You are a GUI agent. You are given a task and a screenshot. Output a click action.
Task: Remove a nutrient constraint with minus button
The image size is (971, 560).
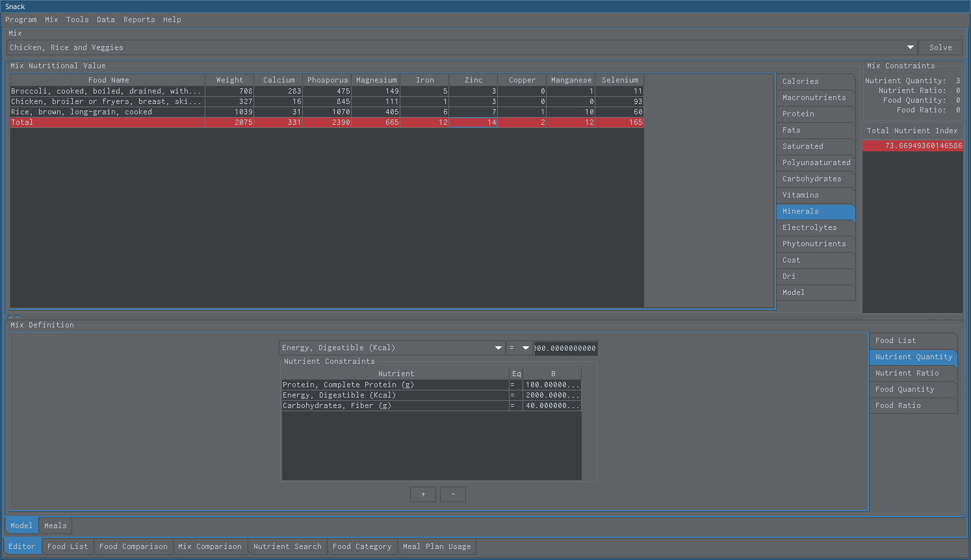pos(453,494)
